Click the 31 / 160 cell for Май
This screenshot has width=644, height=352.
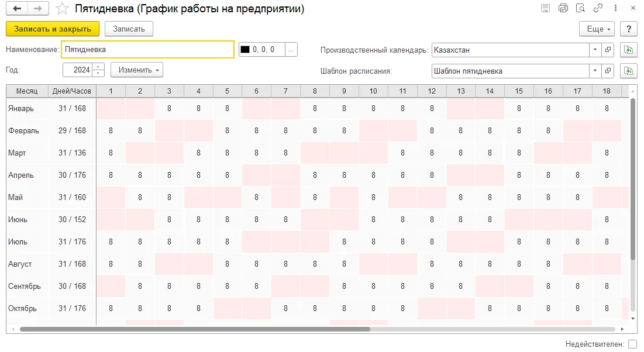(x=72, y=197)
